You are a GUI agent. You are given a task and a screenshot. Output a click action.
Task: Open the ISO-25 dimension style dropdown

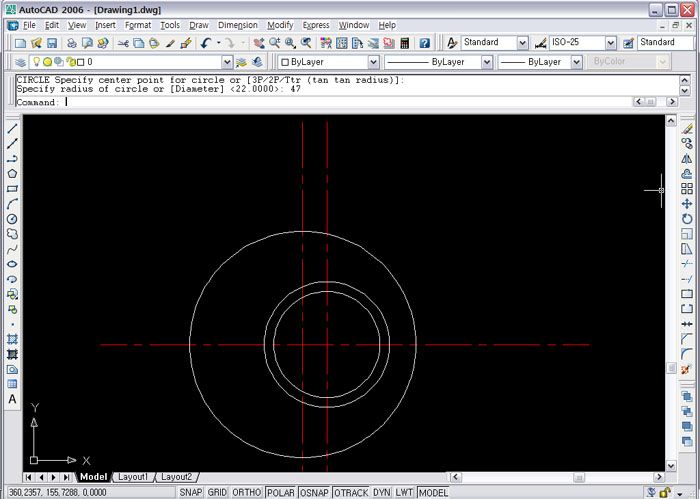click(x=611, y=43)
